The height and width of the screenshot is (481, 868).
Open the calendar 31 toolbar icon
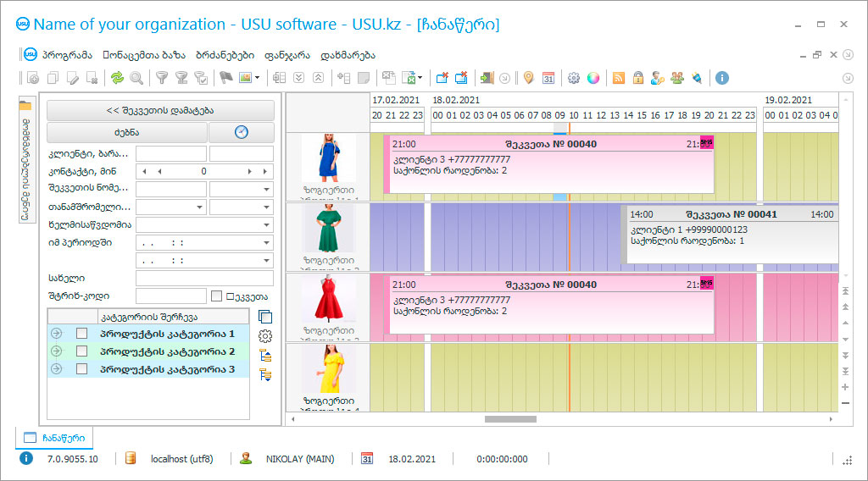tap(548, 79)
